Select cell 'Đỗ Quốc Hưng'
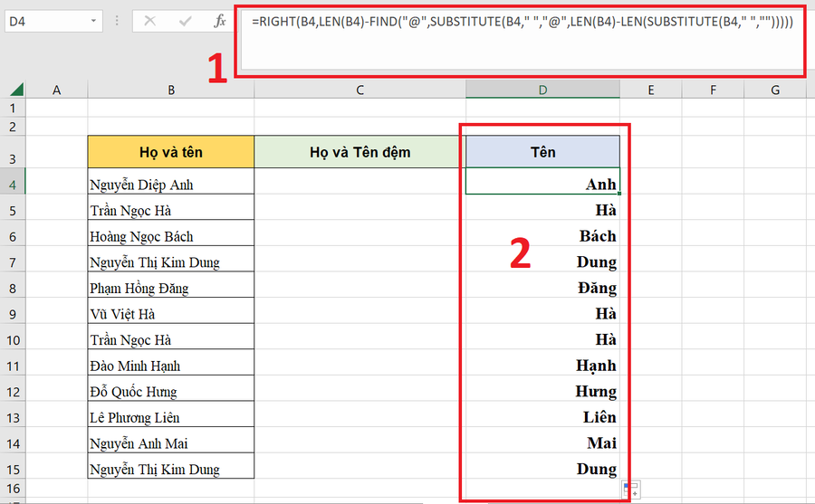 (x=171, y=389)
